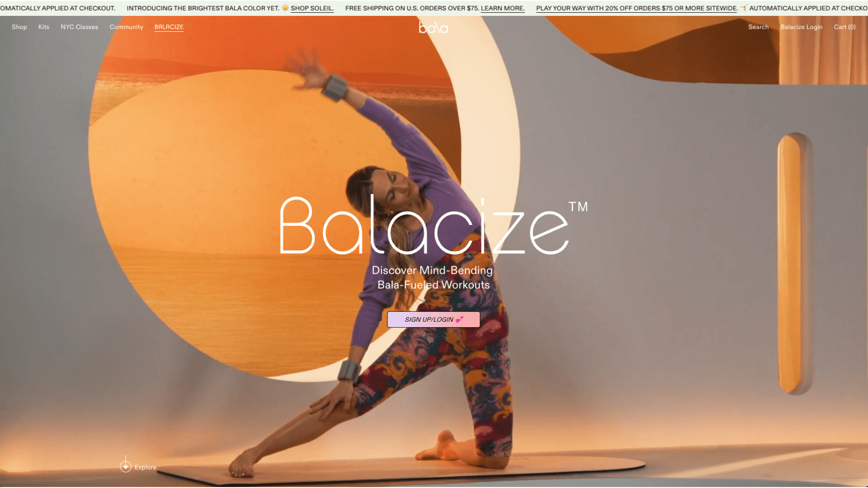Image resolution: width=868 pixels, height=488 pixels.
Task: Open the Community menu item
Action: [x=126, y=27]
